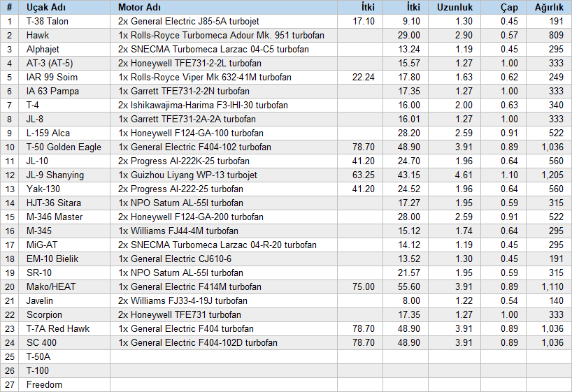Click '1x General Electric F404-102D turbofan' cell
The height and width of the screenshot is (392, 572).
[x=224, y=343]
